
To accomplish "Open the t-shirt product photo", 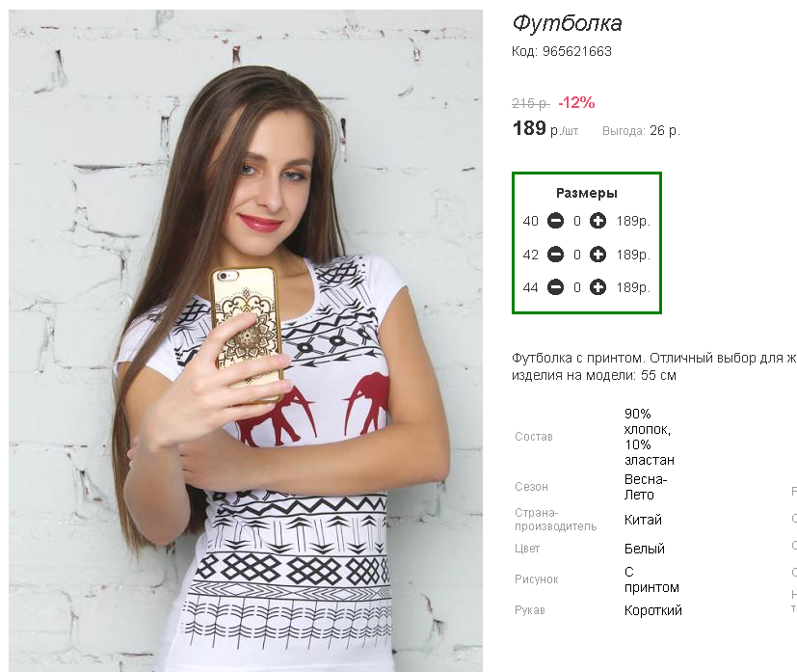I will (x=246, y=340).
